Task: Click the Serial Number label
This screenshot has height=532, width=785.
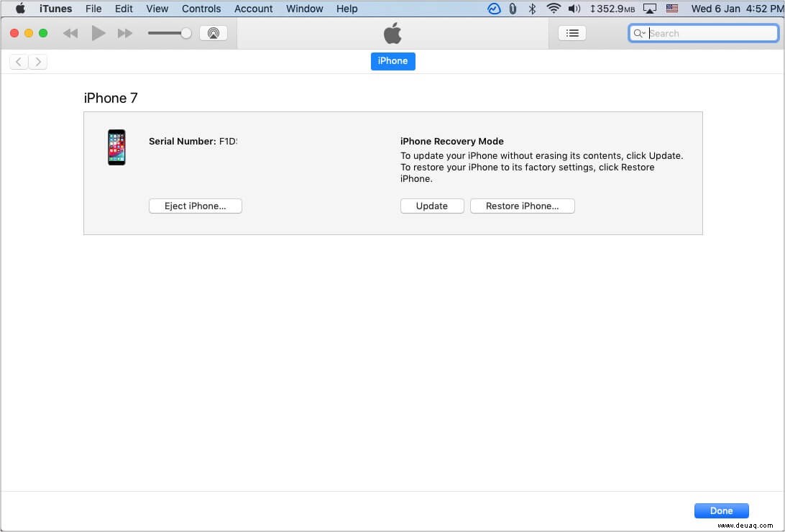Action: (x=183, y=141)
